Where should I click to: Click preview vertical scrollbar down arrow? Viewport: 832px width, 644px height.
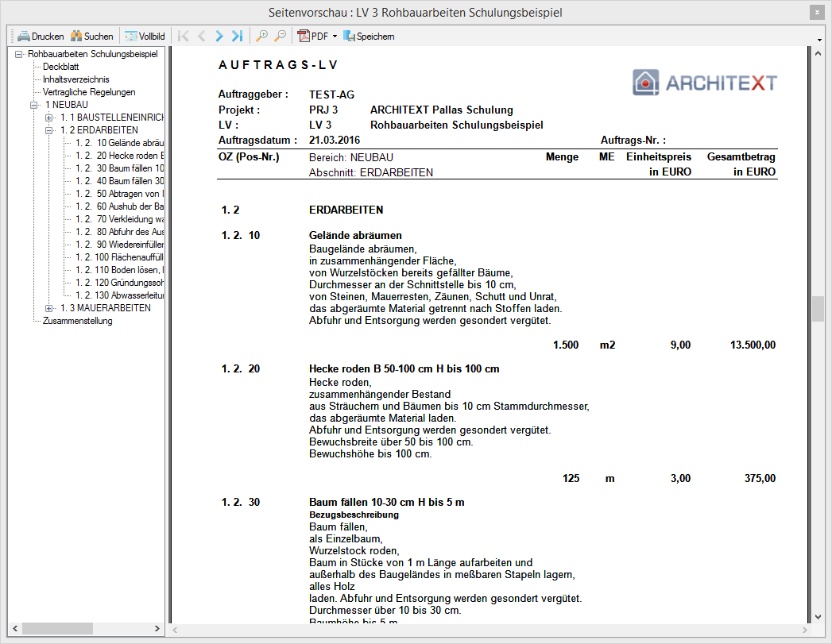click(x=818, y=617)
